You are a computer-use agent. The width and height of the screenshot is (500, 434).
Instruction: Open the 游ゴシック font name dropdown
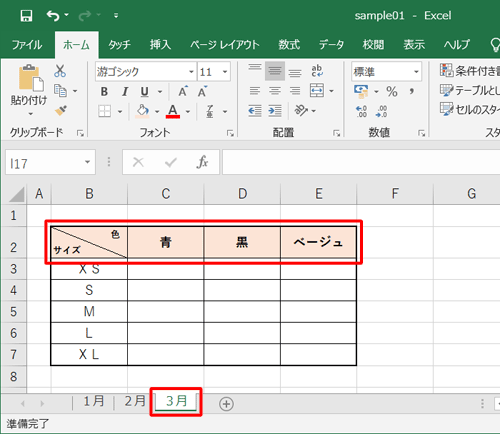191,72
